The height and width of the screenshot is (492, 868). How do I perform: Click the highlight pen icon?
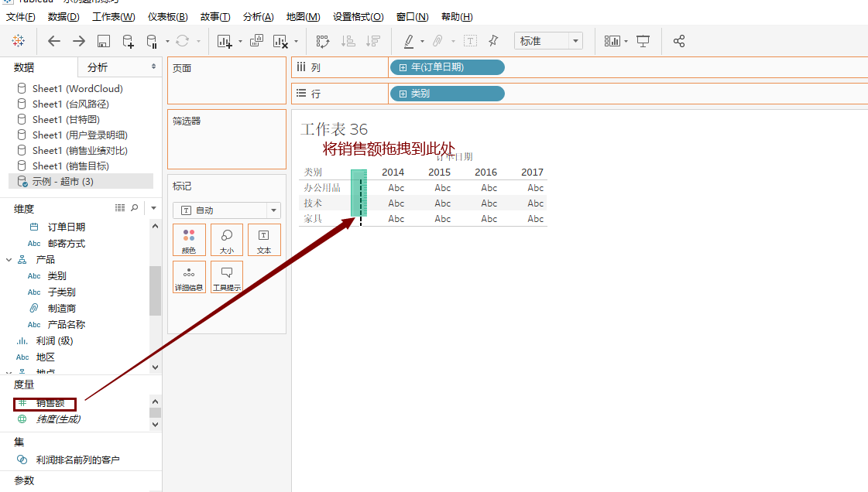coord(409,41)
